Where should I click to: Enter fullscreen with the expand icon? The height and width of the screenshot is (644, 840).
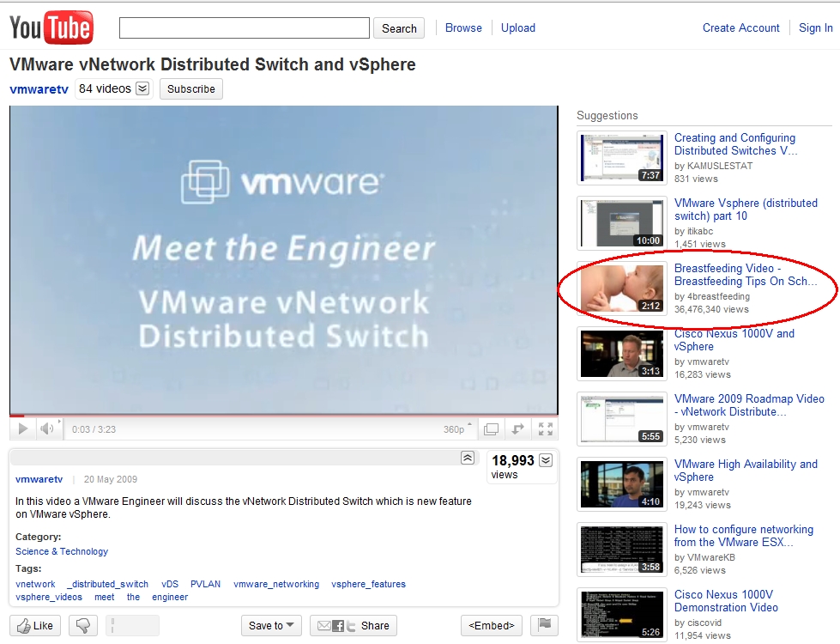[546, 429]
